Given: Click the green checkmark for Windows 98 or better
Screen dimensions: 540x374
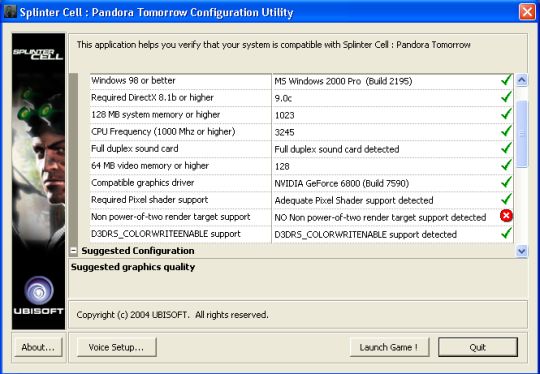Looking at the screenshot, I should (506, 80).
